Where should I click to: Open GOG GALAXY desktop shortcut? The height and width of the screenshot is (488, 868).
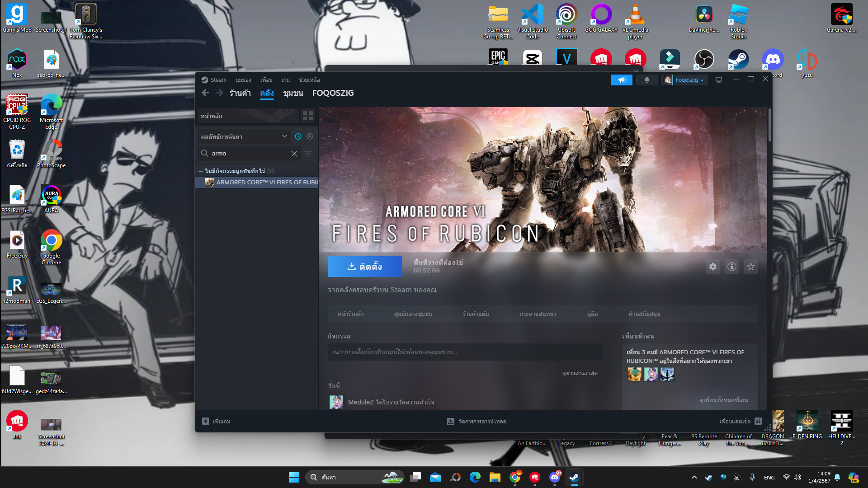(601, 18)
